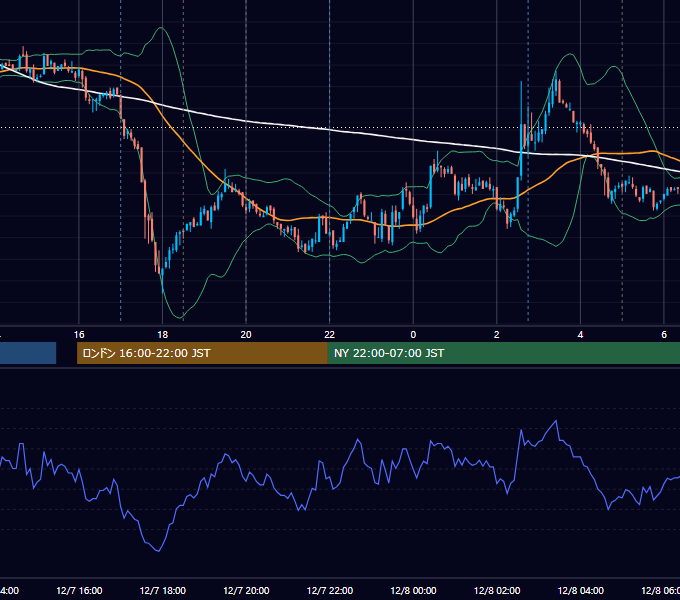Click the 12/8 04:00 date label
The height and width of the screenshot is (600, 680).
pyautogui.click(x=581, y=590)
